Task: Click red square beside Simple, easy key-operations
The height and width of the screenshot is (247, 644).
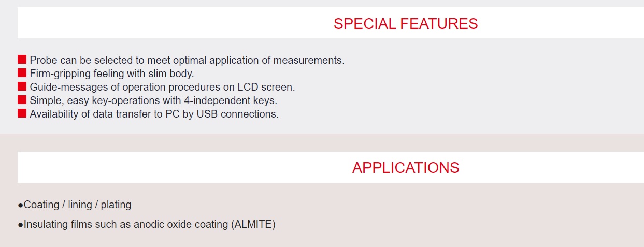Action: coord(22,99)
